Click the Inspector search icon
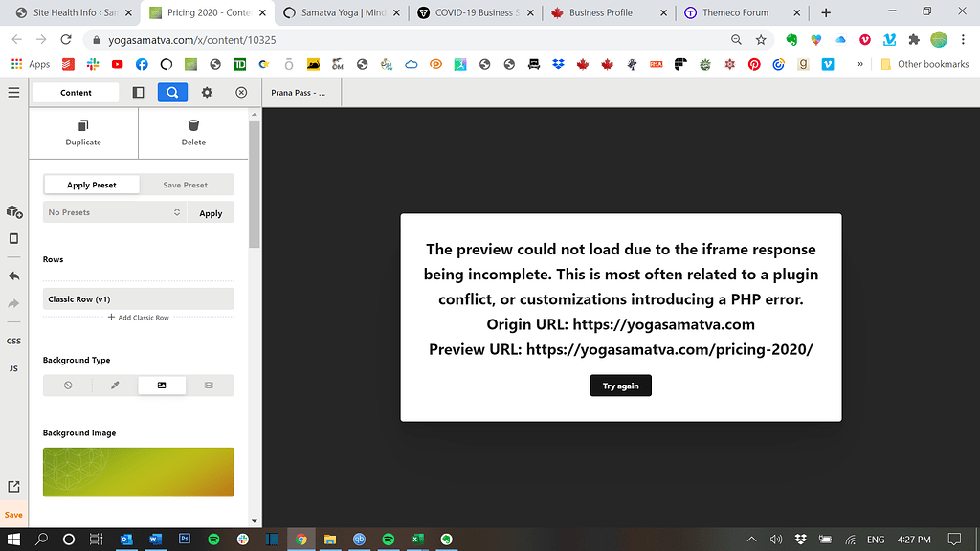Image resolution: width=980 pixels, height=551 pixels. pos(172,93)
